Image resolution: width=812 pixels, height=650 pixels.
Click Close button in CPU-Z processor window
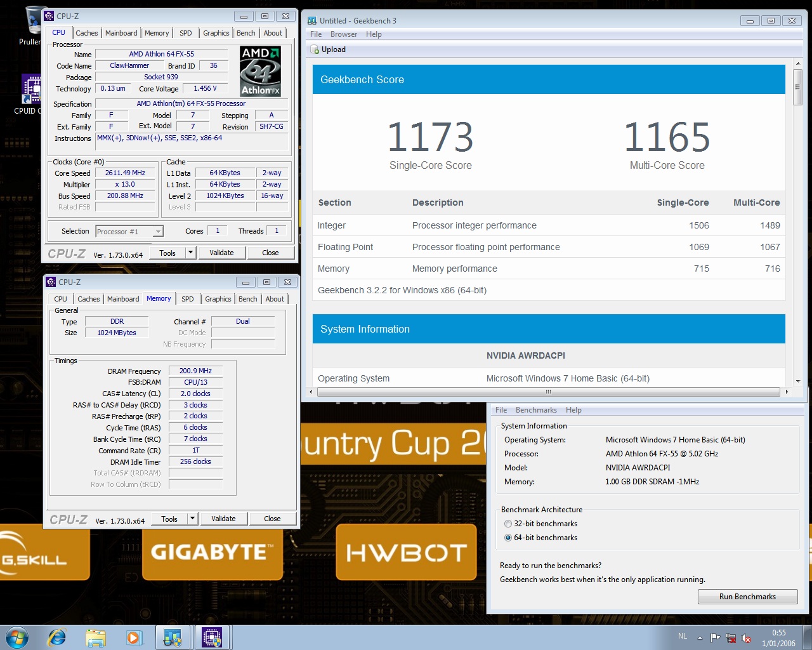tap(270, 253)
